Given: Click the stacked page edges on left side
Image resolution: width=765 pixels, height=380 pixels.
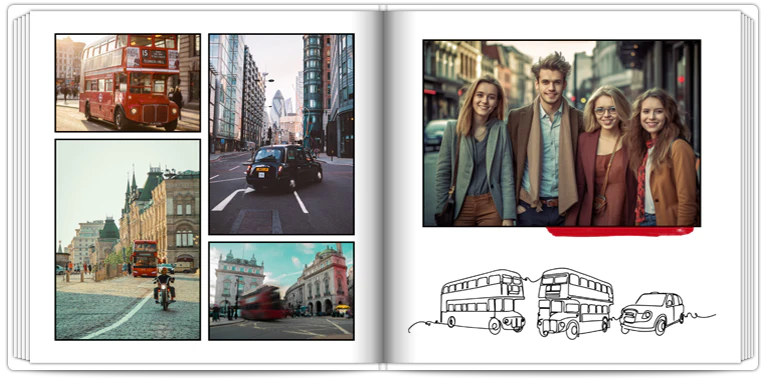Looking at the screenshot, I should [x=20, y=188].
